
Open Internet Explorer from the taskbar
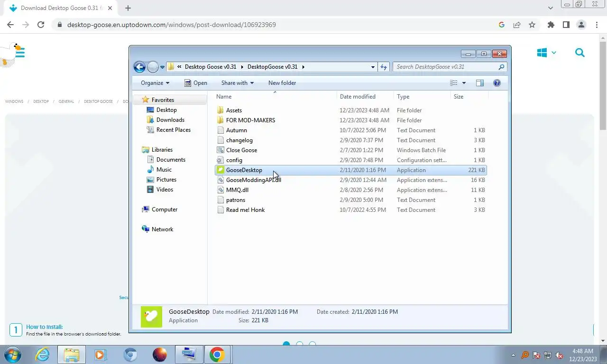click(42, 355)
